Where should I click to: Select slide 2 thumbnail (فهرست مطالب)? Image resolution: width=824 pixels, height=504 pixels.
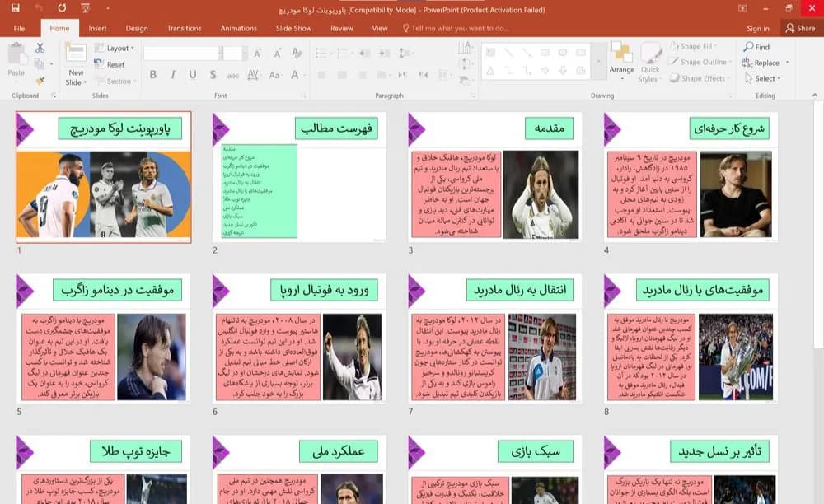click(x=300, y=177)
